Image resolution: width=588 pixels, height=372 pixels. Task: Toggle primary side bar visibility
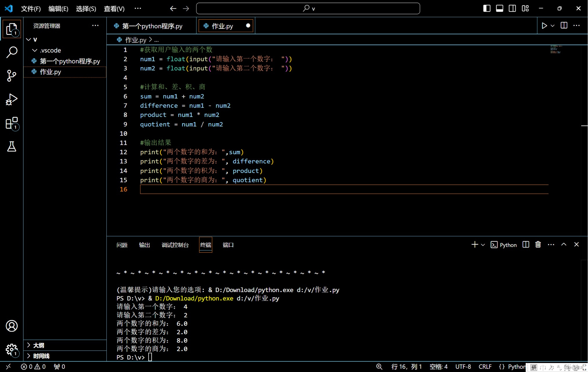487,8
